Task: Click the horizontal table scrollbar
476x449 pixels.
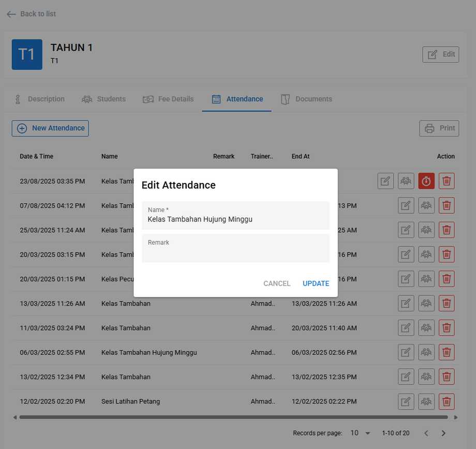Action: [233, 417]
